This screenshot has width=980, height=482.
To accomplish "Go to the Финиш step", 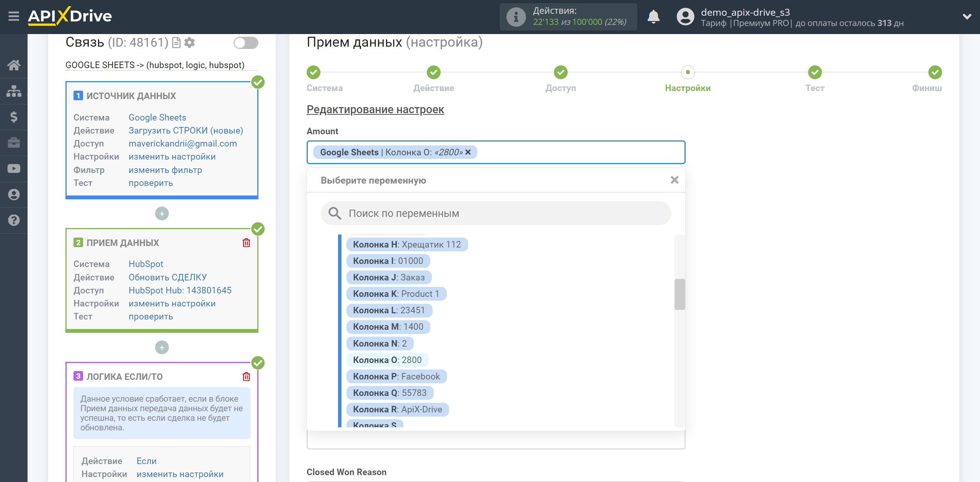I will click(x=935, y=72).
